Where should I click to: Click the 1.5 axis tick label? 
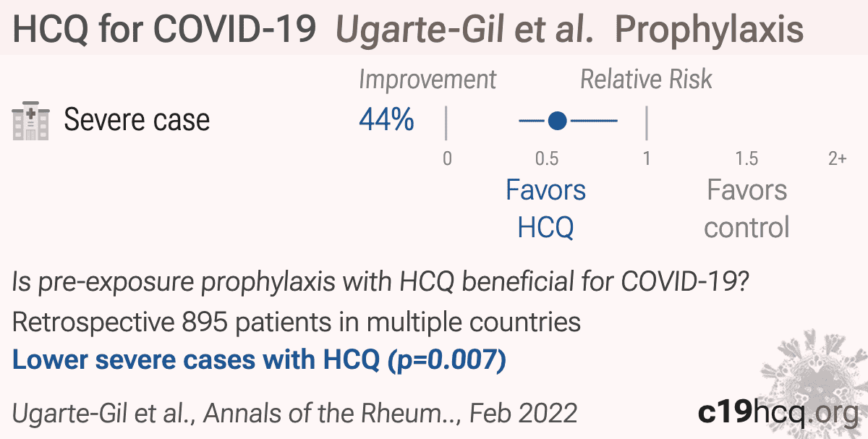pos(746,158)
